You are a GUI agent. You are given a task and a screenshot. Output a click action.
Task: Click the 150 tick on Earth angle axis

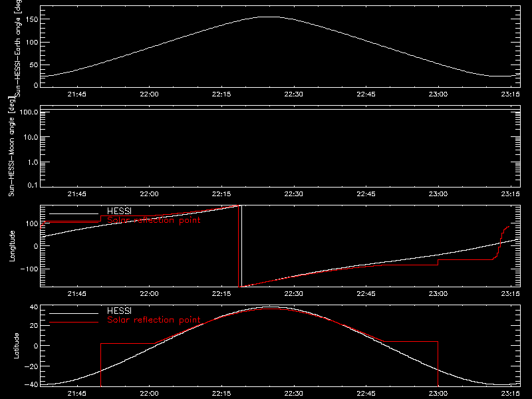coord(33,19)
